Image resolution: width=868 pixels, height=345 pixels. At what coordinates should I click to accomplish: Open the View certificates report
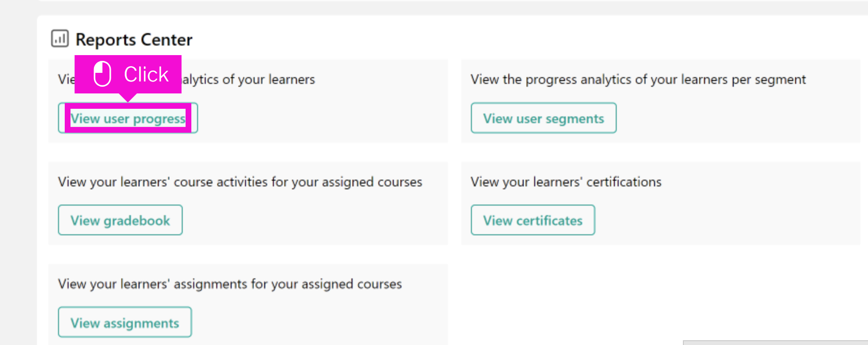533,220
